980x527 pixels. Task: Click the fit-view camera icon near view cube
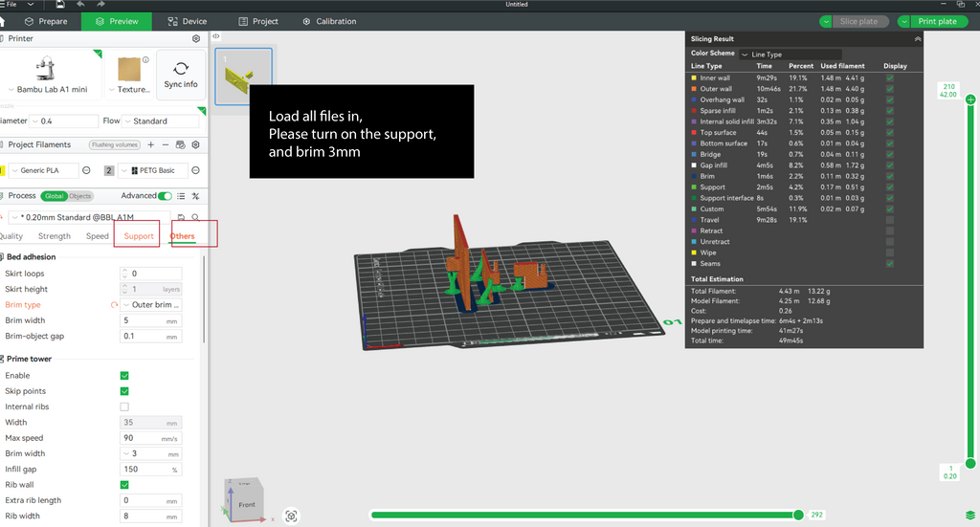point(291,516)
